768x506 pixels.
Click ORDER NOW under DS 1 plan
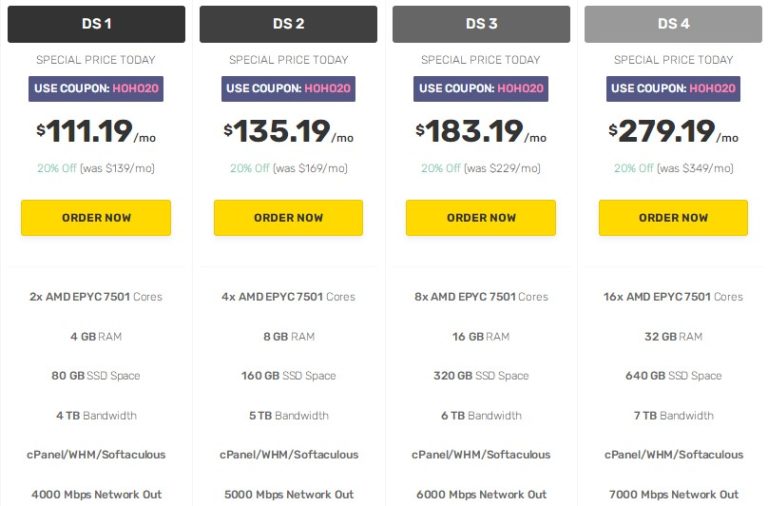96,217
